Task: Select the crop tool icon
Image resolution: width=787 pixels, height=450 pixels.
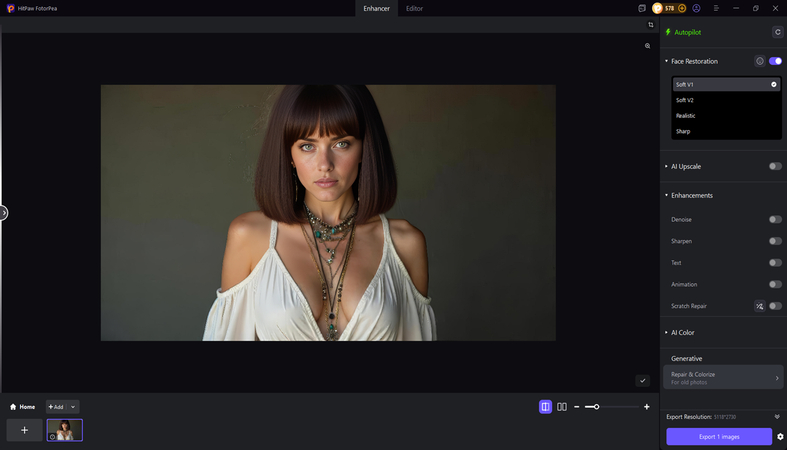Action: (650, 25)
